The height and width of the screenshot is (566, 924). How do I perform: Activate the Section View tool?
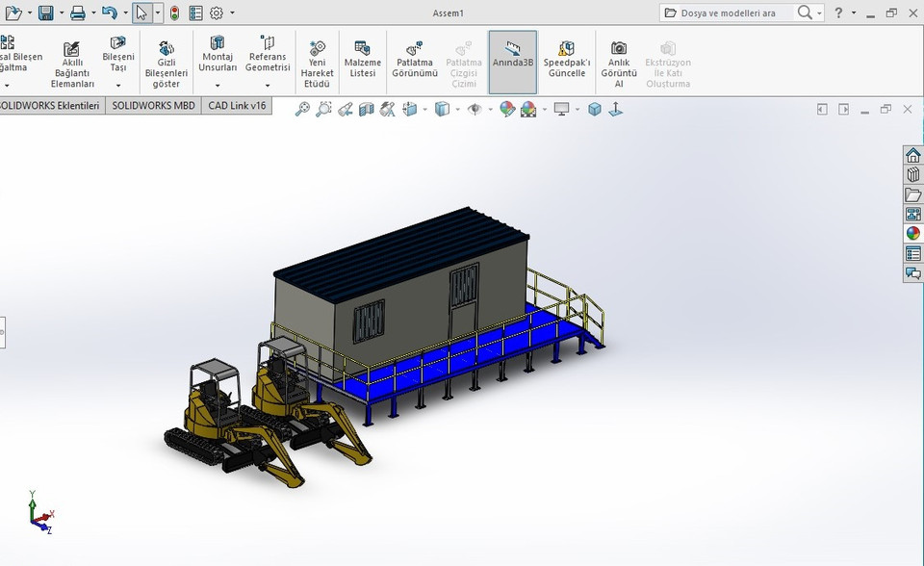[368, 109]
